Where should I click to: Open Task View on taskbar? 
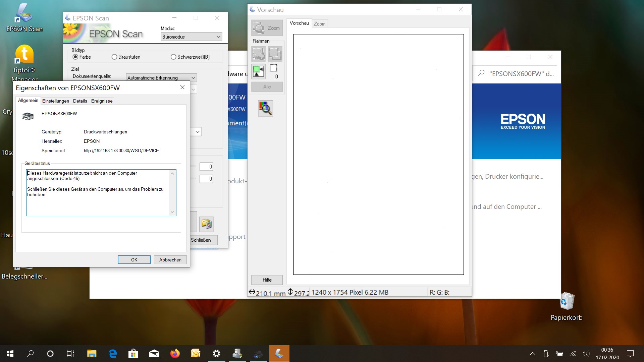[70, 354]
